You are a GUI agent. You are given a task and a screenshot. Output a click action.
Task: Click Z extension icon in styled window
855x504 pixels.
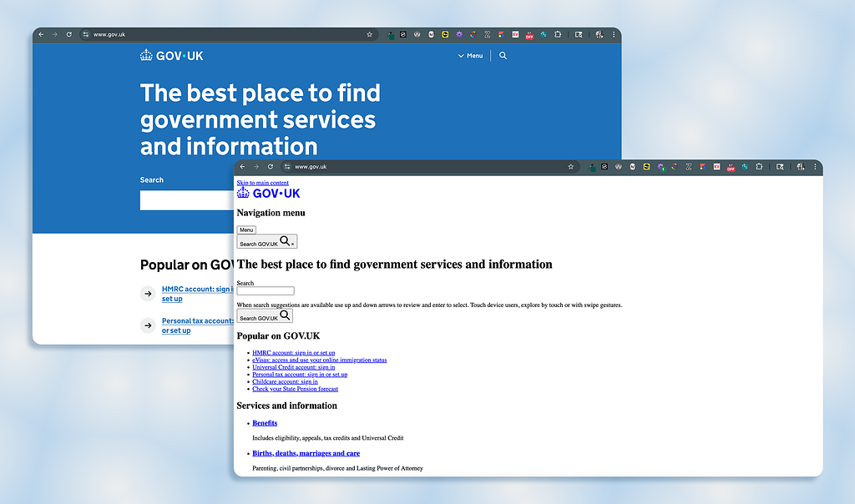pos(487,34)
